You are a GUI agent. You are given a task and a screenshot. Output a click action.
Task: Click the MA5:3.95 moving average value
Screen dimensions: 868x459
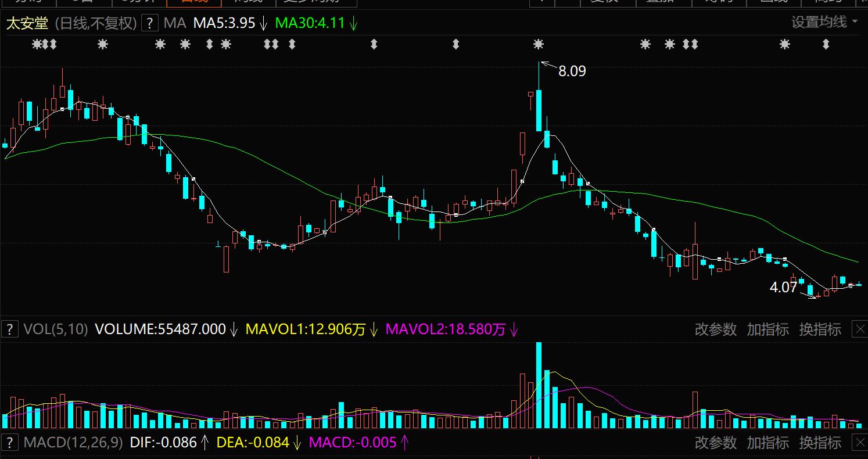point(224,23)
